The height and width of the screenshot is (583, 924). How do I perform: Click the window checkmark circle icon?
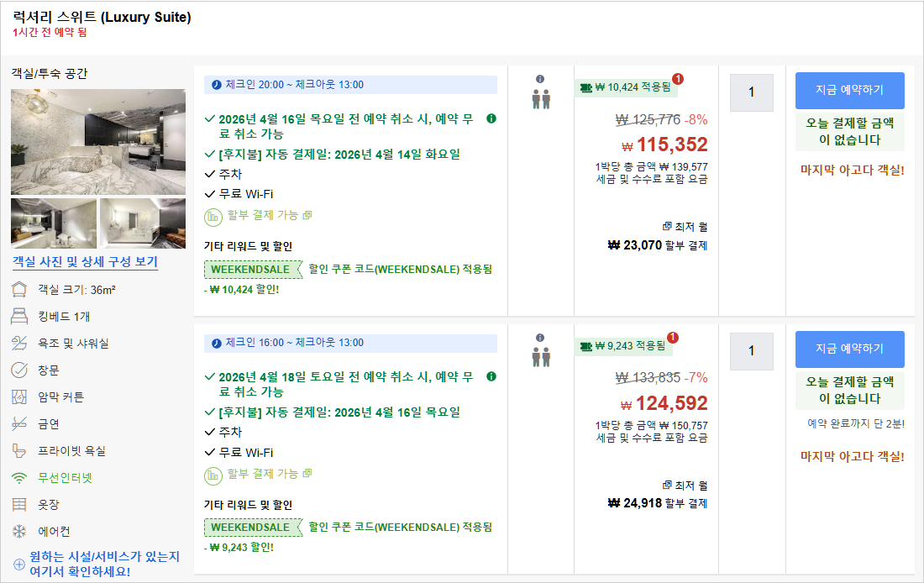click(x=19, y=370)
